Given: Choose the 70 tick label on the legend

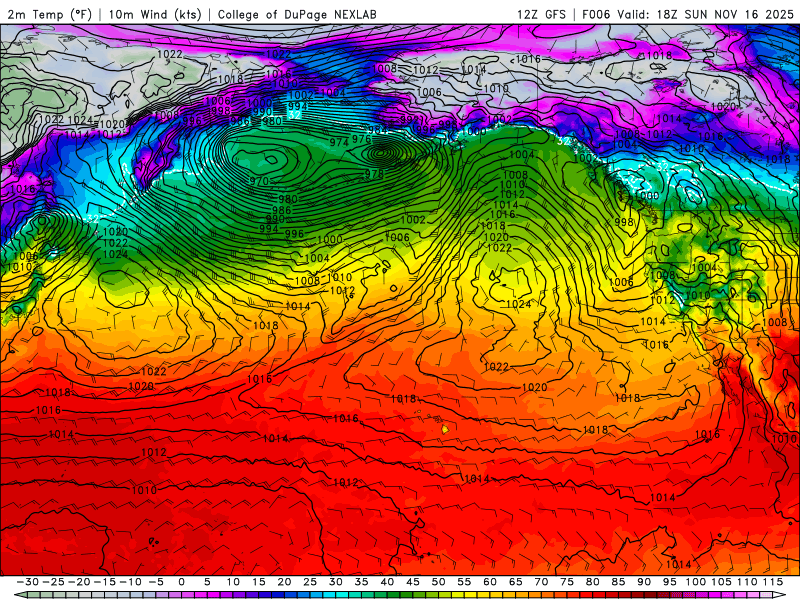Looking at the screenshot, I should click(541, 582).
